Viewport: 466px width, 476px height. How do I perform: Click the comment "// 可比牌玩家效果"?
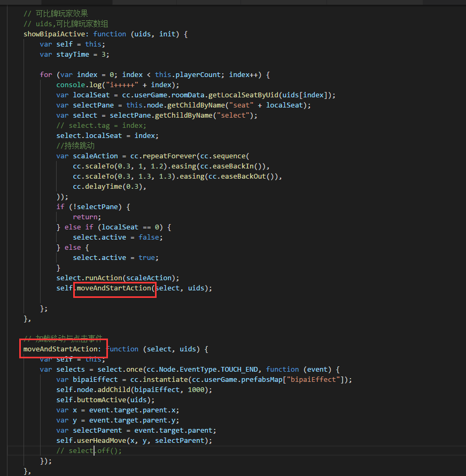[56, 14]
